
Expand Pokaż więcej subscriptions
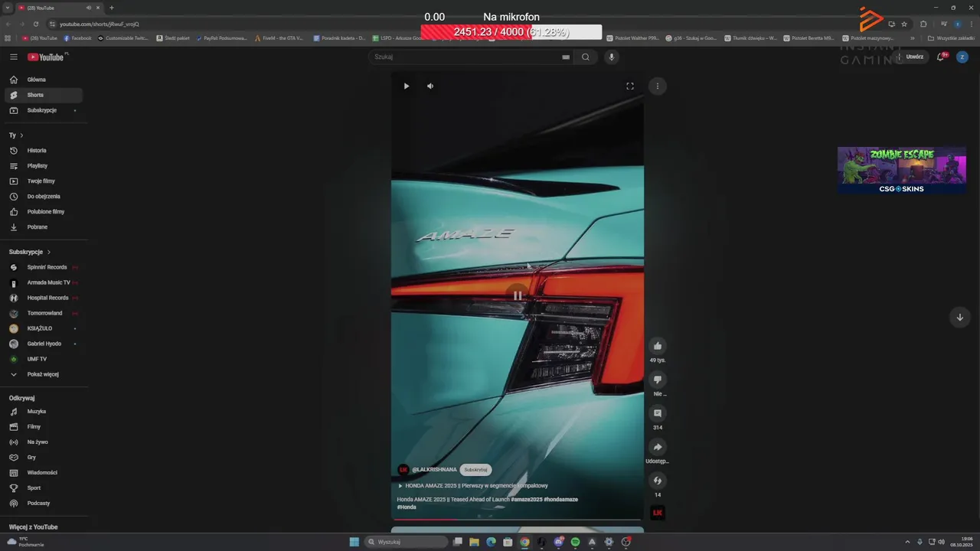click(x=44, y=374)
